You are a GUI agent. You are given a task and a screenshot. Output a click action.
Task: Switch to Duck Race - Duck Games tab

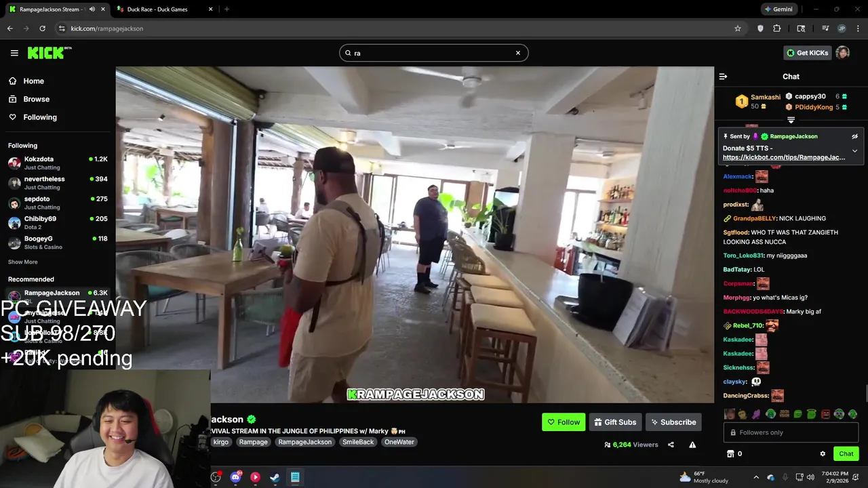[163, 9]
